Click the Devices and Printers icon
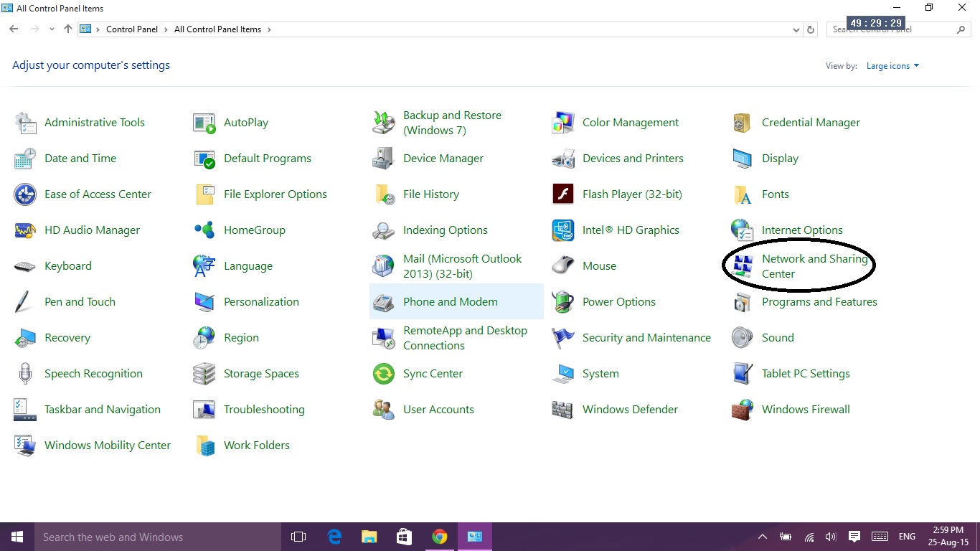This screenshot has width=980, height=551. (x=563, y=159)
